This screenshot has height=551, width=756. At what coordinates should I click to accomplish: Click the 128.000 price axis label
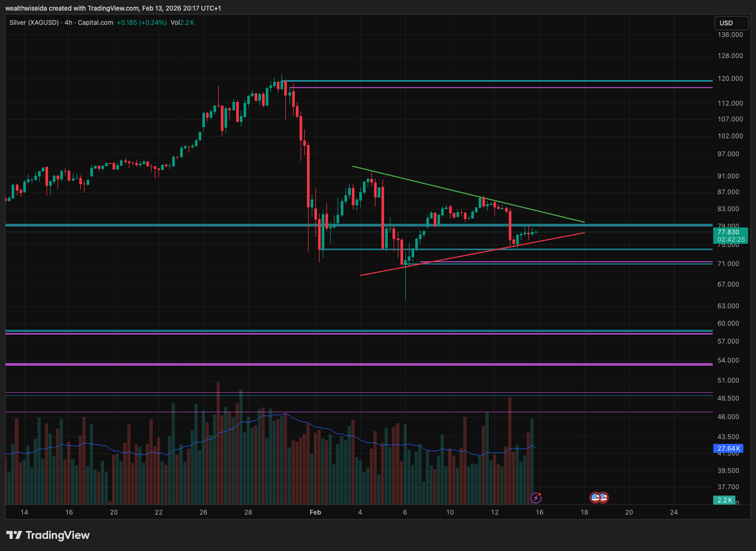pyautogui.click(x=731, y=56)
